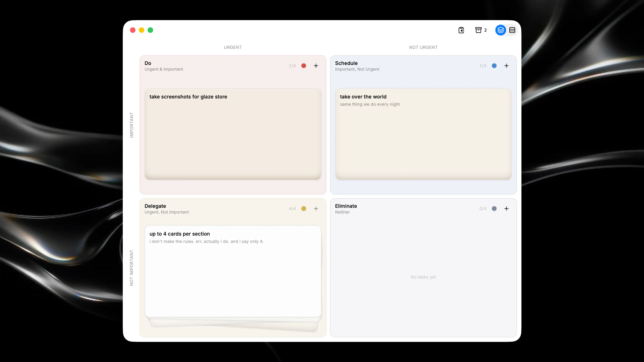Click the URGENT column header
This screenshot has width=644, height=362.
pyautogui.click(x=233, y=47)
